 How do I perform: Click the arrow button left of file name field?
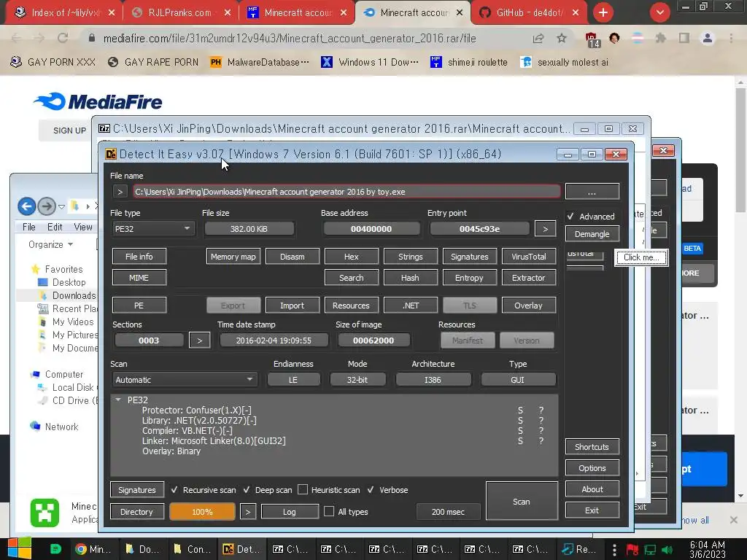pyautogui.click(x=120, y=192)
